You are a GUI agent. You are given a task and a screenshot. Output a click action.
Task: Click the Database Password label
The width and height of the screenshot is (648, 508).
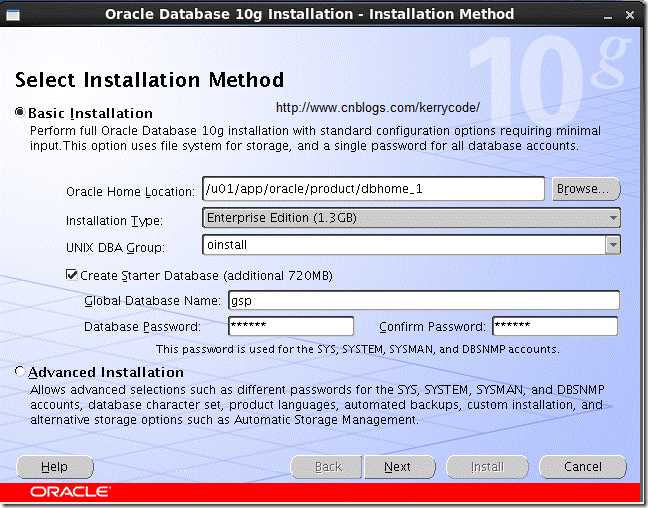142,327
